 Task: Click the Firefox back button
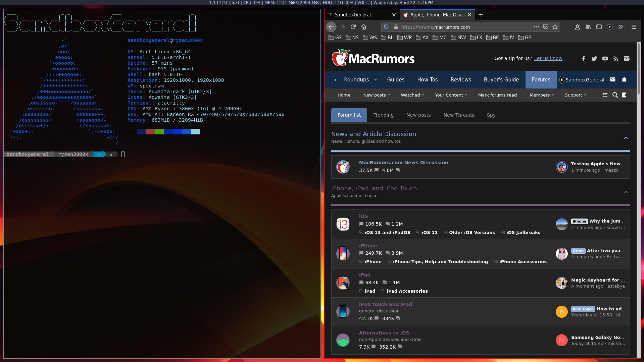tap(331, 27)
